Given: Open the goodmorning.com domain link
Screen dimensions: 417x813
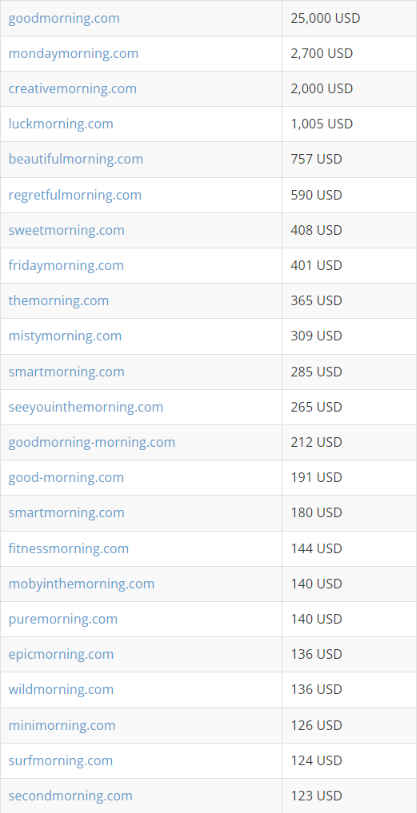Looking at the screenshot, I should (64, 19).
